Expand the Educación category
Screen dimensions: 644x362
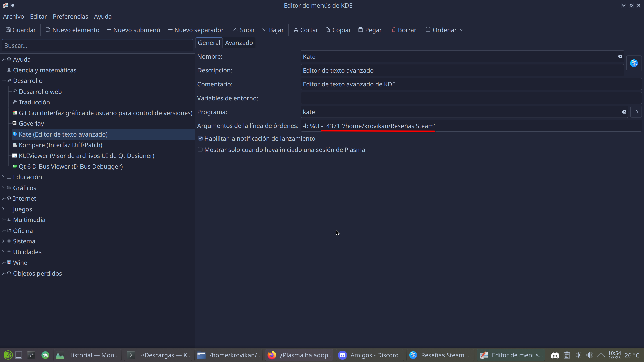click(x=3, y=177)
